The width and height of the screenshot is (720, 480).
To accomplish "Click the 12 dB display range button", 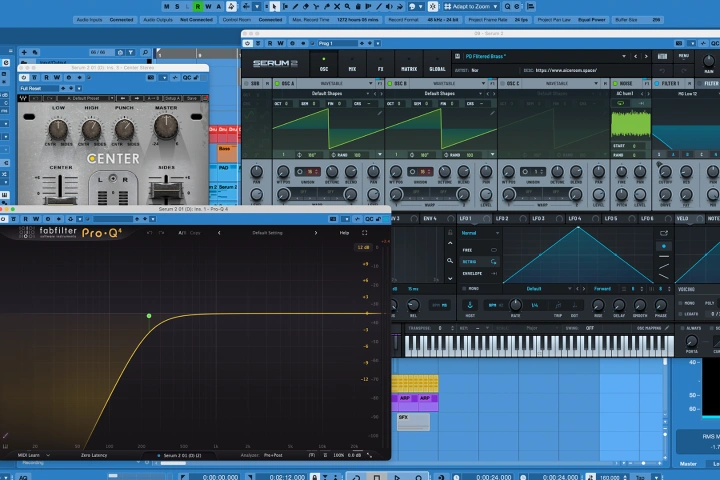I will 363,247.
